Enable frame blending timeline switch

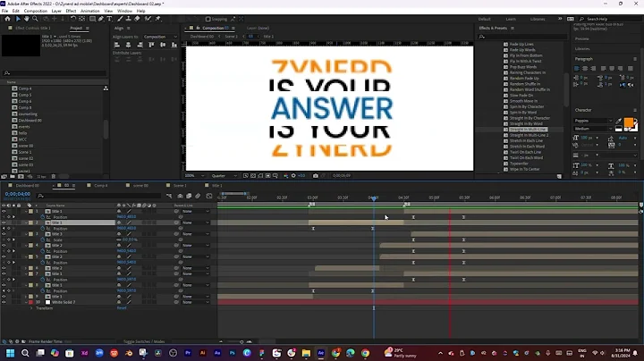point(189,196)
